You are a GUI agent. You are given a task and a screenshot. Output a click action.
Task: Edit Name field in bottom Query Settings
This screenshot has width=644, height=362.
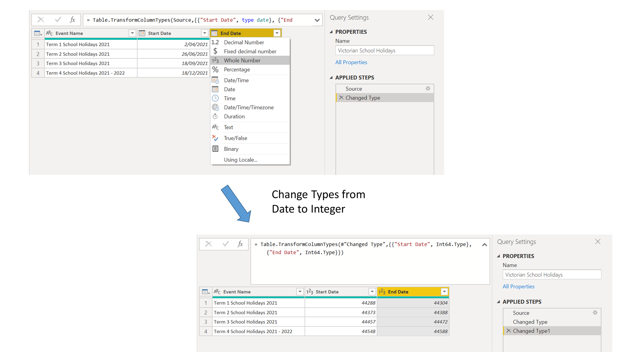click(x=552, y=275)
